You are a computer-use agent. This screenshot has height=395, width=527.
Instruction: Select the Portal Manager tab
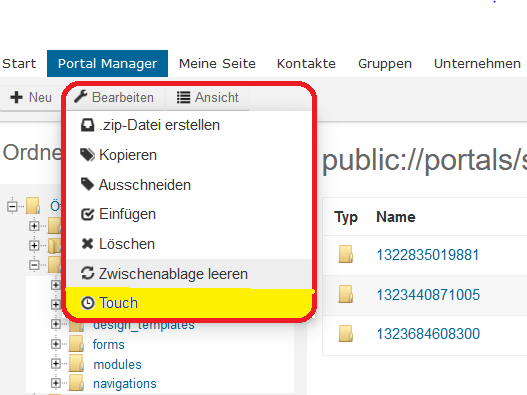point(107,64)
